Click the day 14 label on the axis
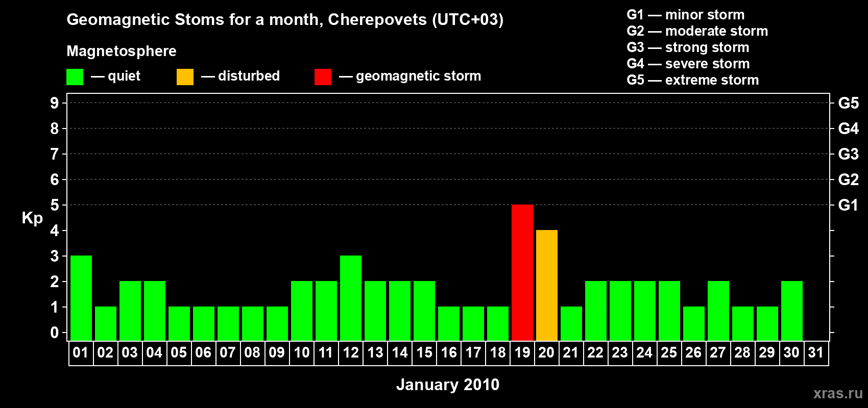 tap(400, 352)
